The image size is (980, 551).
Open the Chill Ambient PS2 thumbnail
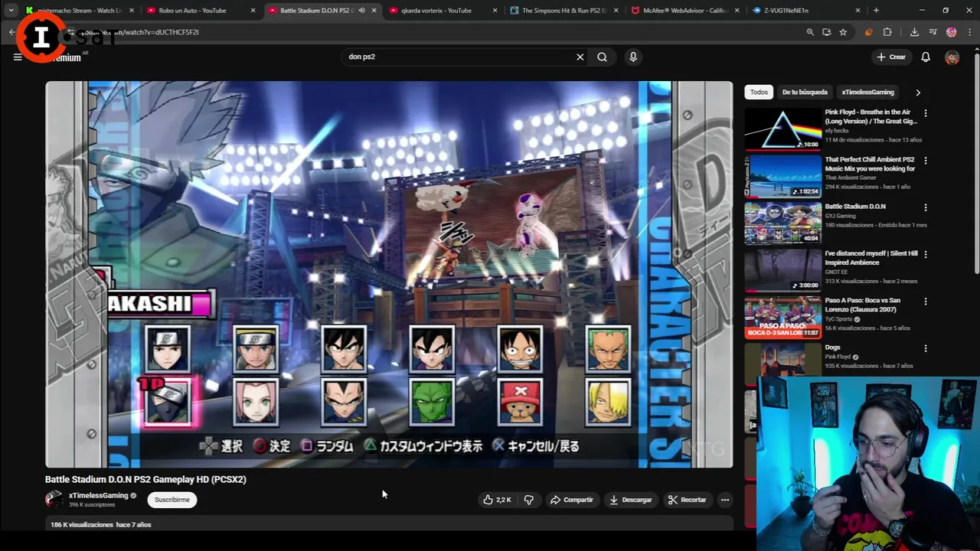tap(782, 176)
